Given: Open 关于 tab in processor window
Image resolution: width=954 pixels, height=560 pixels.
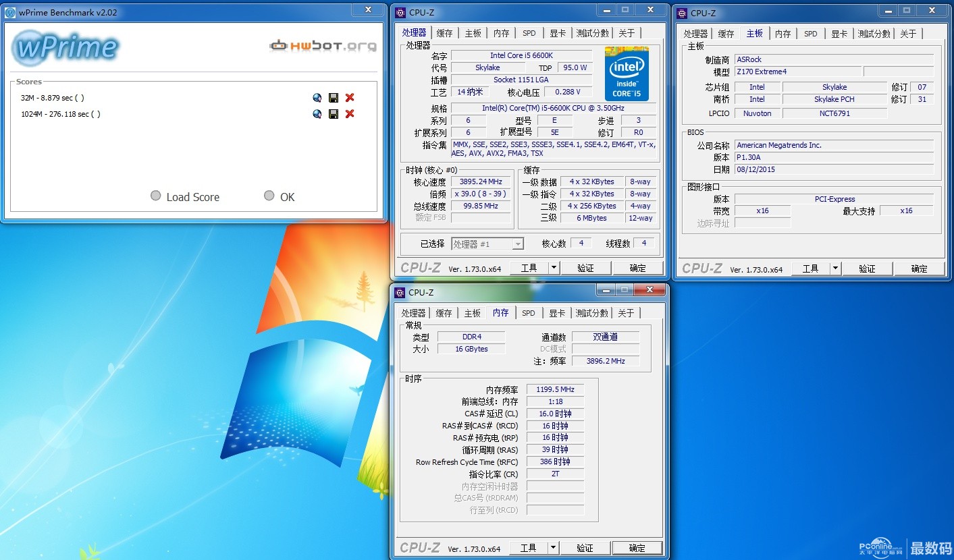Looking at the screenshot, I should click(x=627, y=33).
